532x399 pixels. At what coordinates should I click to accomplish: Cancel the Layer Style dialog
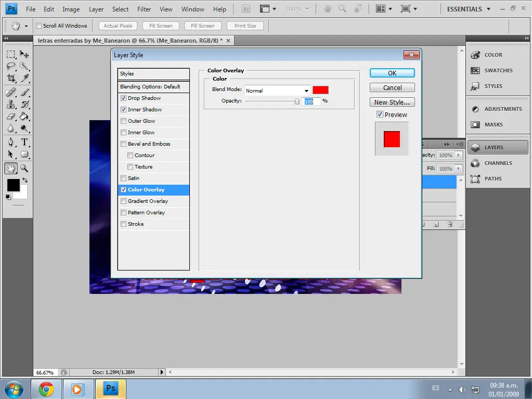click(x=392, y=87)
